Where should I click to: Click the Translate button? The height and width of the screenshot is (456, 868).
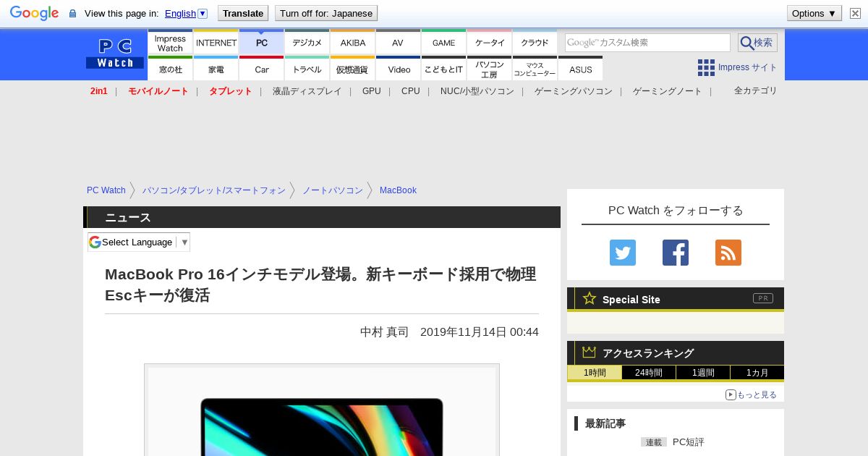point(243,13)
